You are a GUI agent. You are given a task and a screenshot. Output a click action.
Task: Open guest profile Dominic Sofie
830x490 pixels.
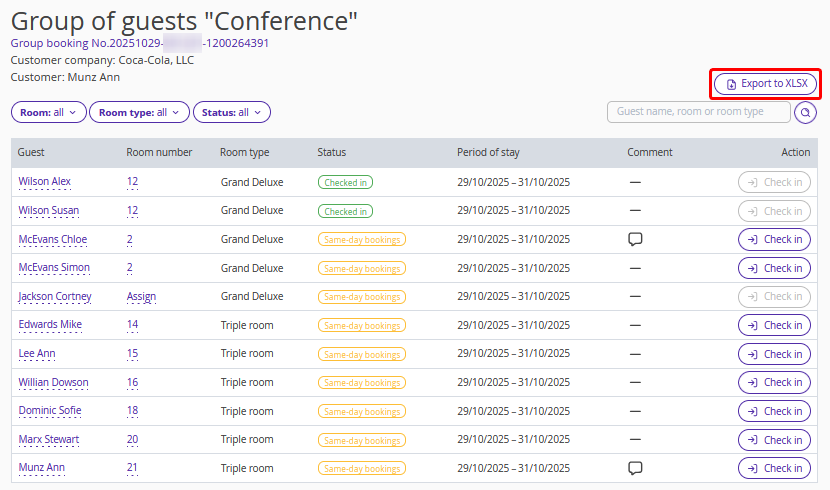[50, 411]
